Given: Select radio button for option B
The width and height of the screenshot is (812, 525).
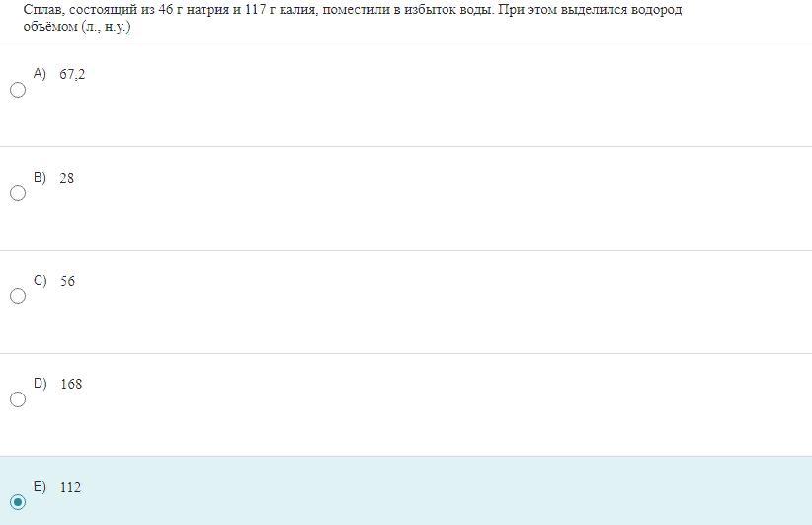Looking at the screenshot, I should pyautogui.click(x=18, y=193).
